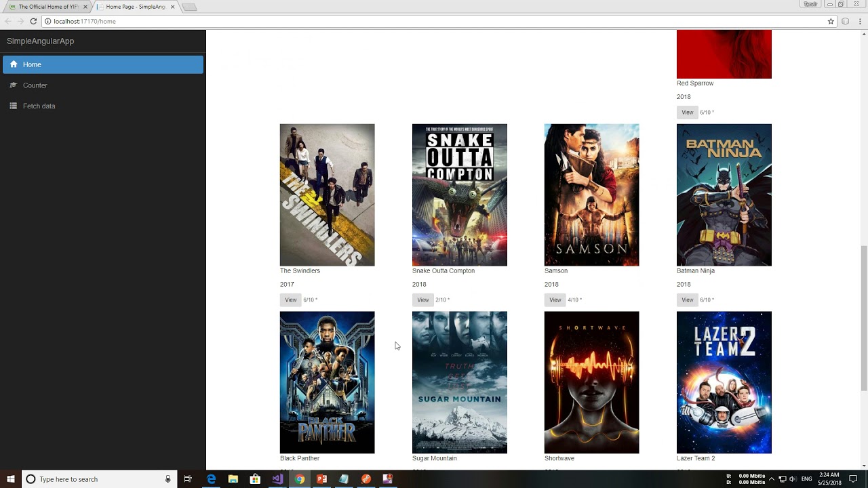Click the 'Batman Ninja' title text
Screen dimensions: 868x488
[x=696, y=270]
